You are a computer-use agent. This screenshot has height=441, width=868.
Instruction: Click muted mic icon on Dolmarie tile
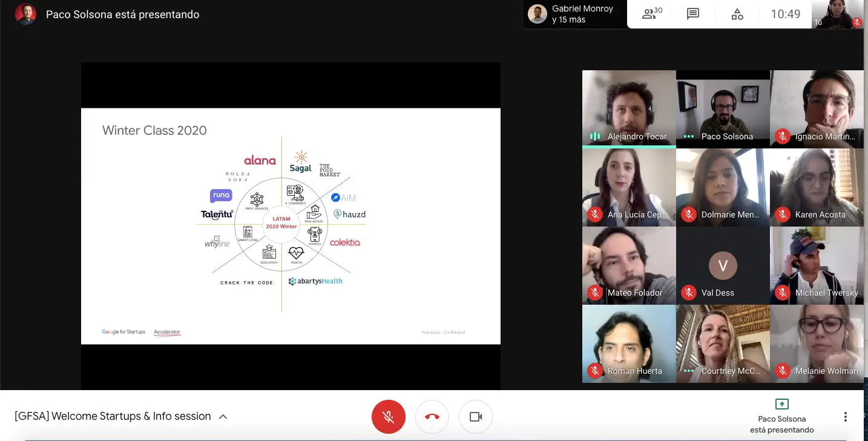(689, 214)
